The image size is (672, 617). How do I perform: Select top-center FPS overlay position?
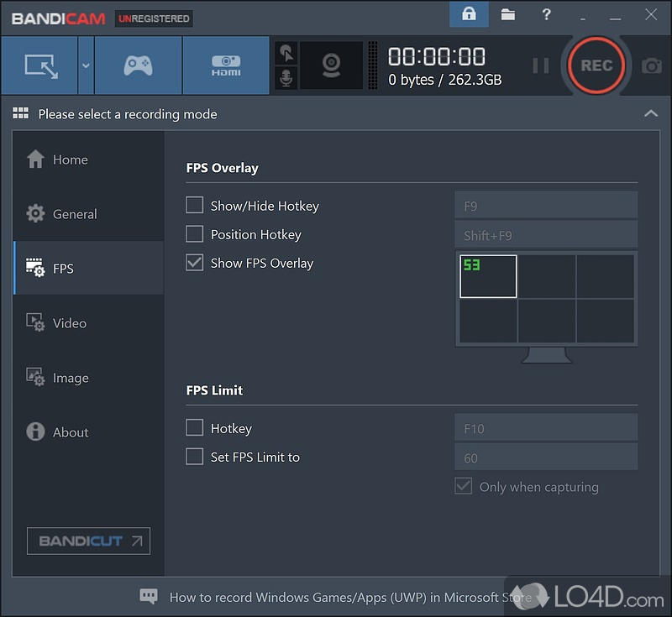[x=547, y=277]
